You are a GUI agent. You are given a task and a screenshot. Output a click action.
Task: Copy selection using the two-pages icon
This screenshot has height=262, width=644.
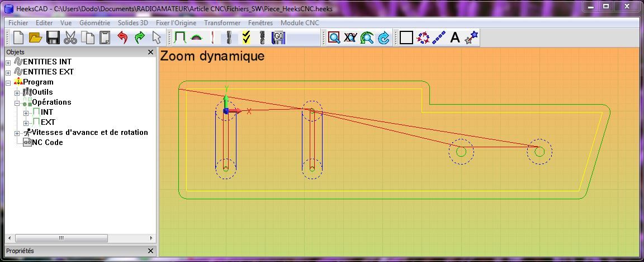[87, 38]
